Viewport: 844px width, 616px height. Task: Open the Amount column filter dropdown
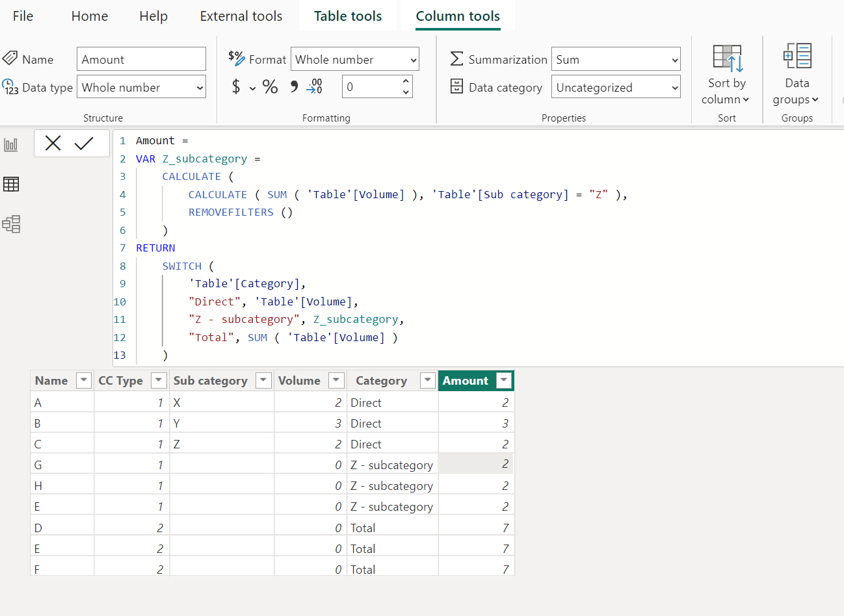504,380
